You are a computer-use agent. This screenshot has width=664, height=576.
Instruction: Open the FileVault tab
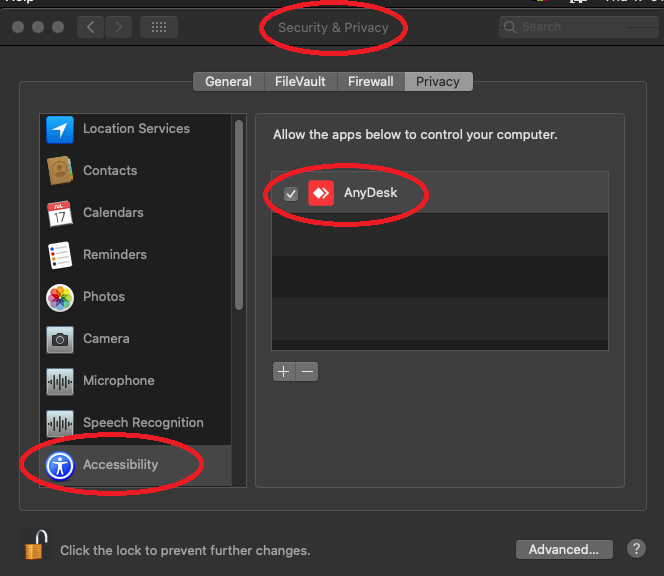[300, 81]
